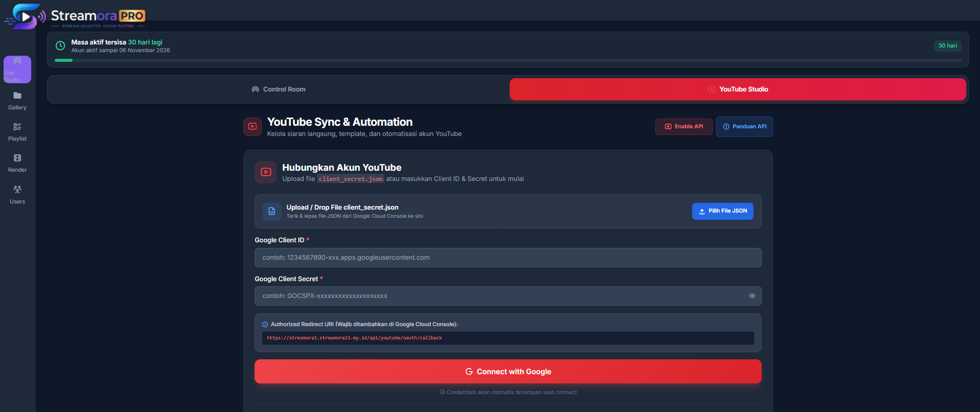Image resolution: width=980 pixels, height=412 pixels.
Task: Go to the Playlist section
Action: point(17,132)
